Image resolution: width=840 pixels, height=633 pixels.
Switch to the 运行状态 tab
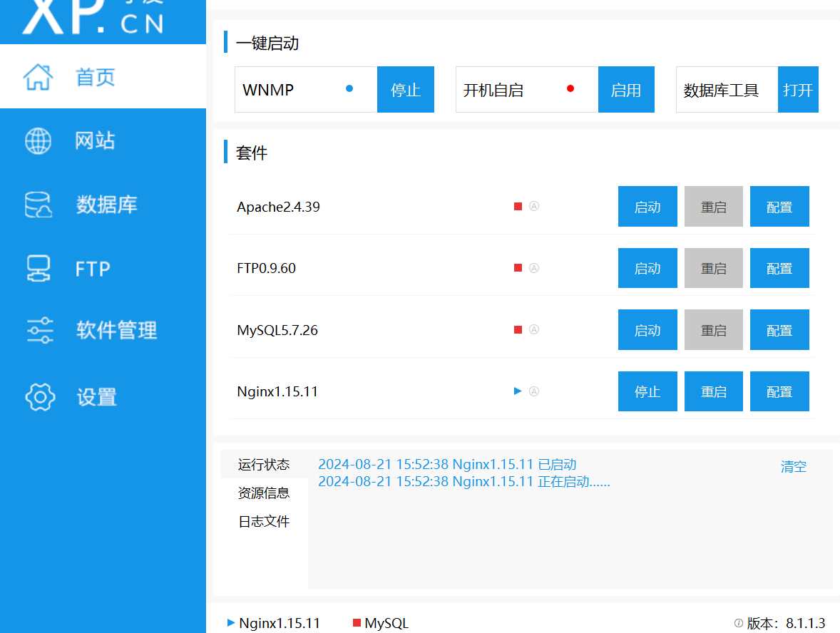pos(264,464)
